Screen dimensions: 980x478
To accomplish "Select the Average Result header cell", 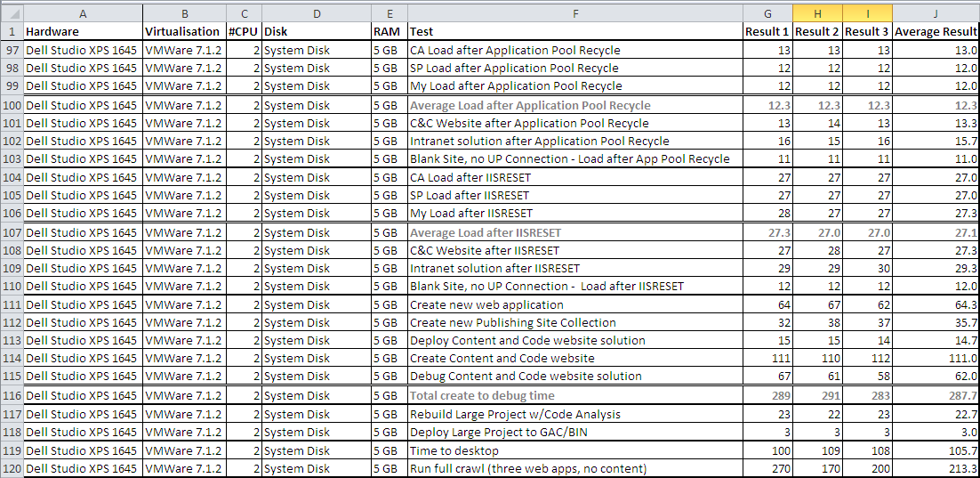I will point(936,32).
